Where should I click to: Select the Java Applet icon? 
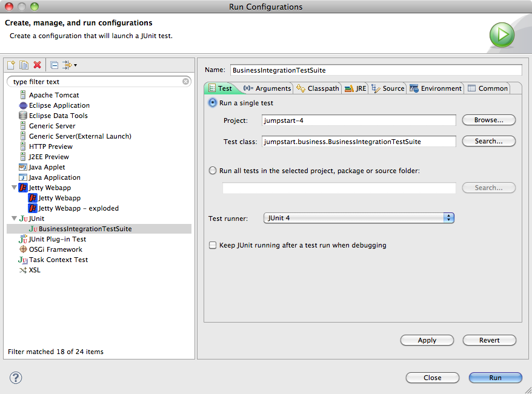23,167
